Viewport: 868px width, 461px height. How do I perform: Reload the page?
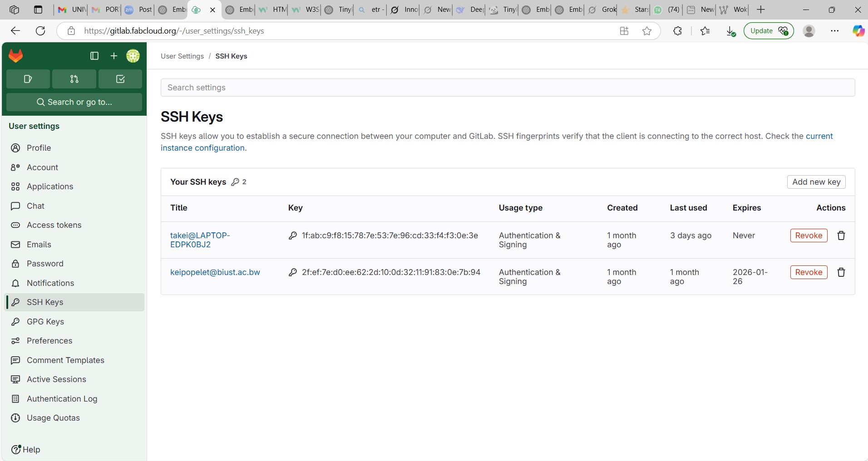pos(40,31)
